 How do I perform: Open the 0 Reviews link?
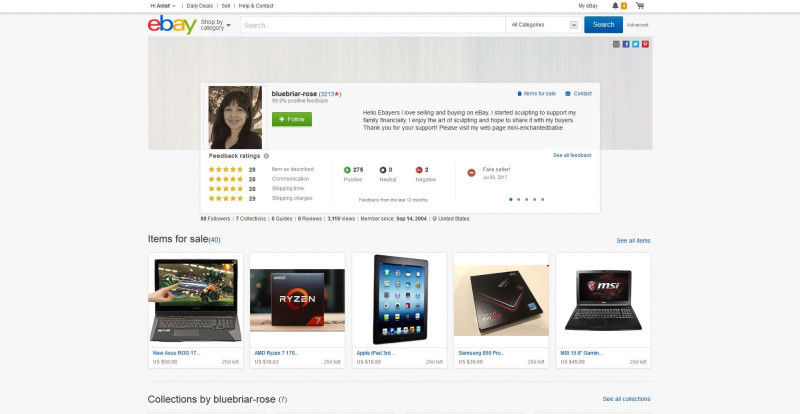[x=310, y=219]
